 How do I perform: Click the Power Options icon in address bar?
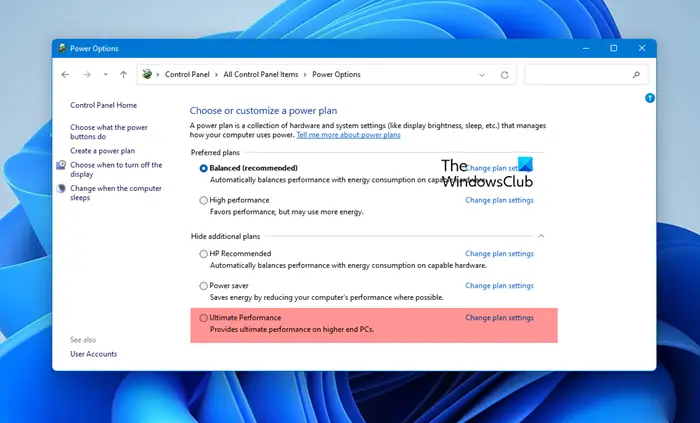point(147,74)
